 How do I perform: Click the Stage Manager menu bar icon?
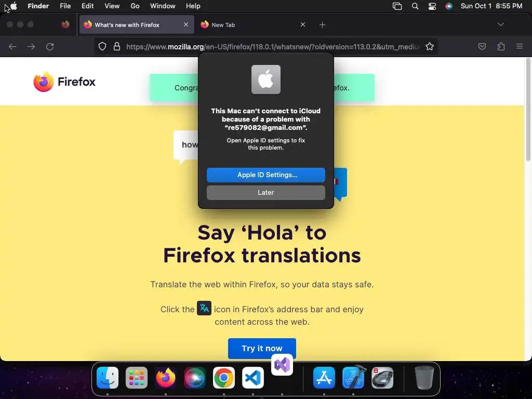point(397,6)
